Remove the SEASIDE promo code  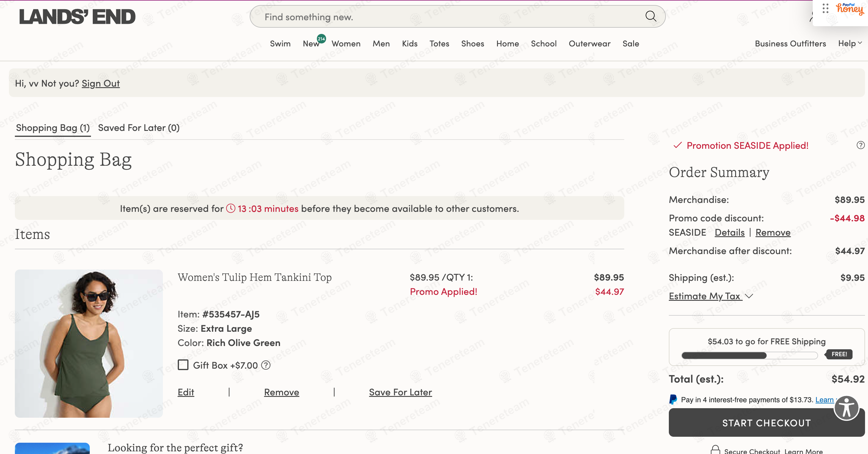[773, 232]
